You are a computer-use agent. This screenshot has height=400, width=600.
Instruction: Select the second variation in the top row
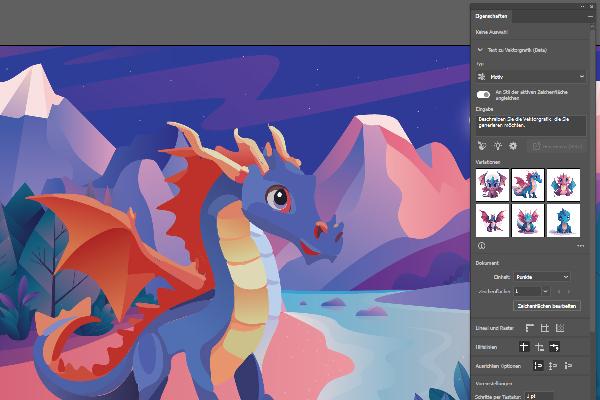(528, 185)
